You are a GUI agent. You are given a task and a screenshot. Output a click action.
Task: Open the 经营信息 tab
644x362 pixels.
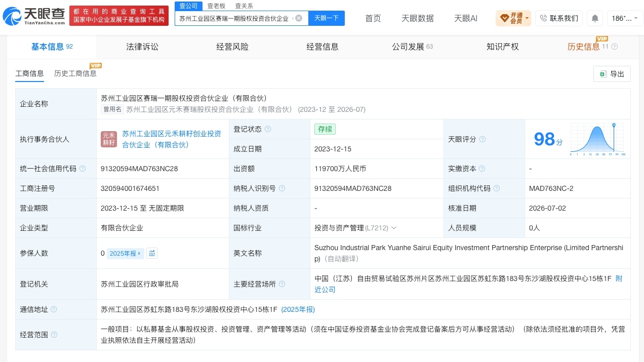[323, 47]
